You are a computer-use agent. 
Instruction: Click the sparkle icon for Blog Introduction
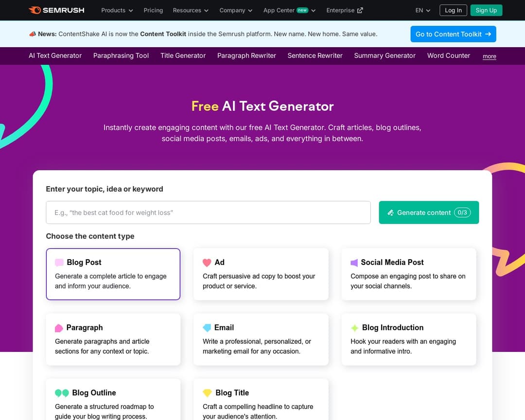pyautogui.click(x=355, y=327)
